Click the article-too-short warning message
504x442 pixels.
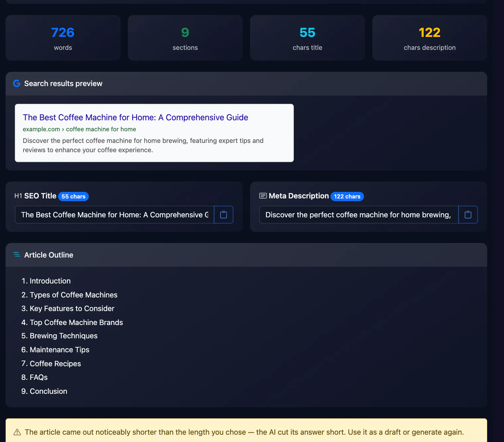point(244,432)
